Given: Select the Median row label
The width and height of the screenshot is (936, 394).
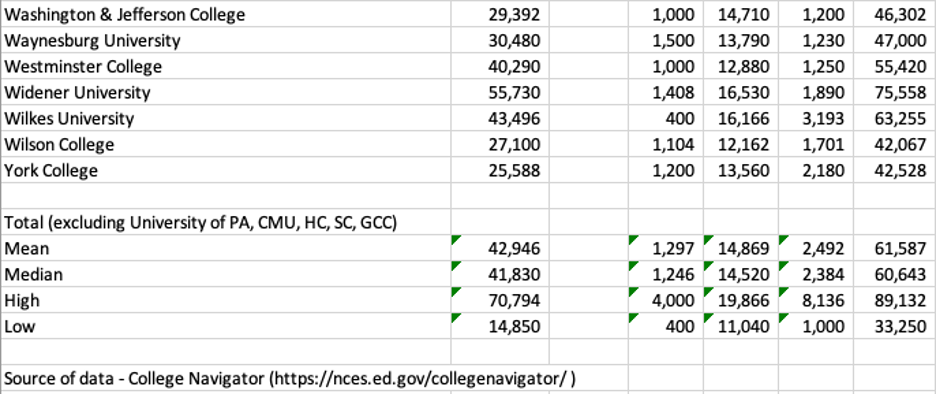Looking at the screenshot, I should tap(226, 274).
